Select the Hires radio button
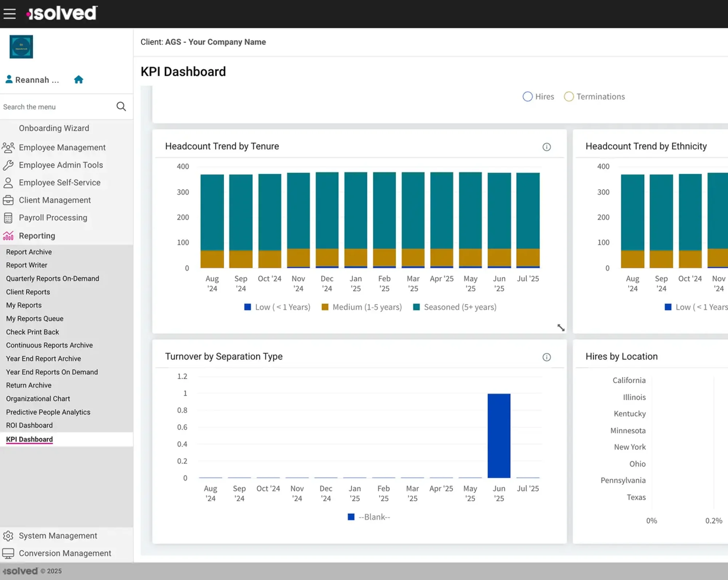The width and height of the screenshot is (728, 580). 527,96
